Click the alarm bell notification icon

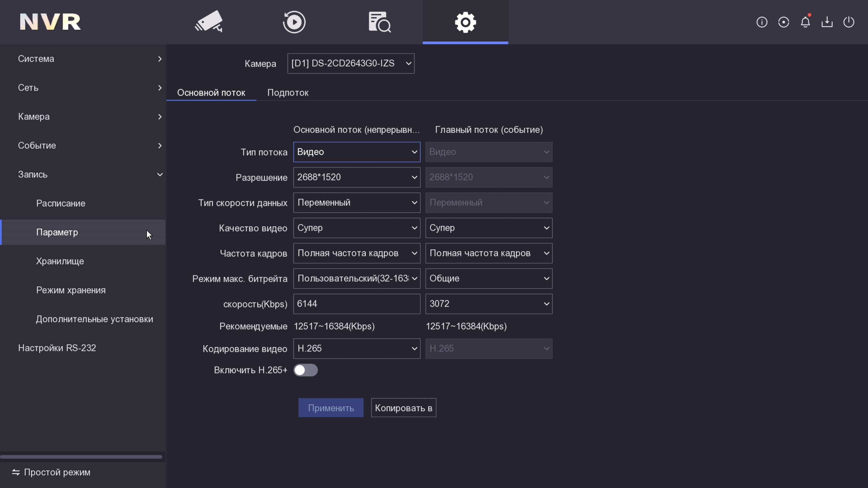[x=805, y=22]
